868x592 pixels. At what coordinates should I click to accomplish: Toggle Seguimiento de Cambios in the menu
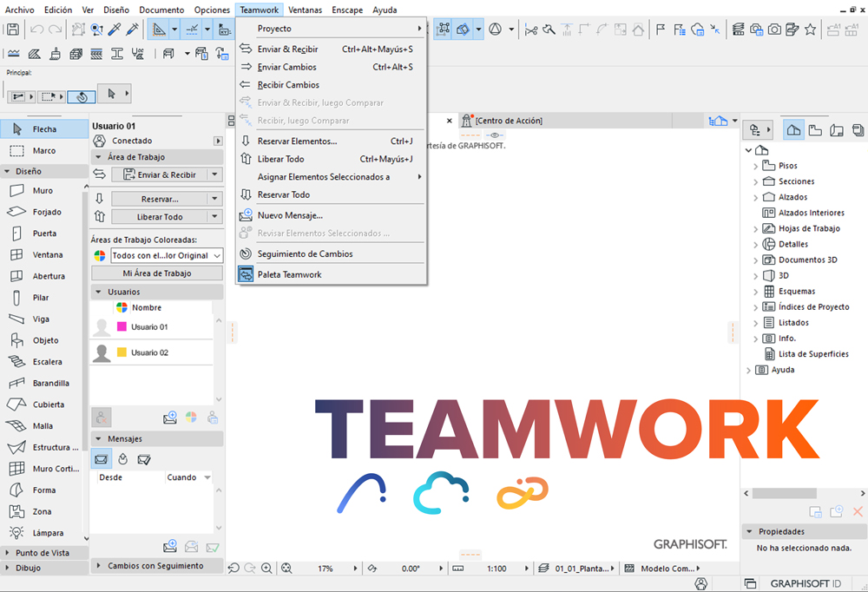pos(305,254)
